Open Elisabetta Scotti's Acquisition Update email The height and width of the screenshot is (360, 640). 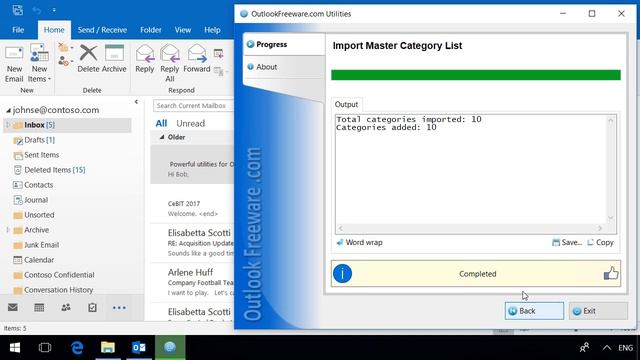[193, 243]
